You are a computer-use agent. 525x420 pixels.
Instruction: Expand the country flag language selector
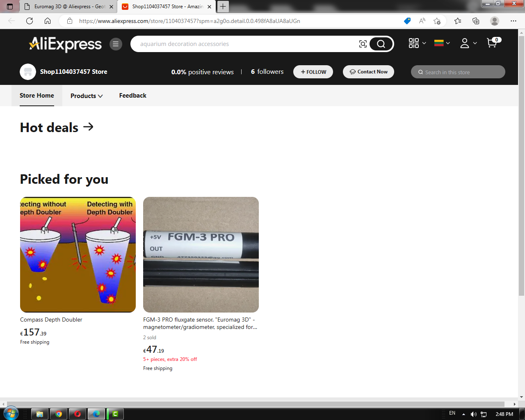point(442,43)
